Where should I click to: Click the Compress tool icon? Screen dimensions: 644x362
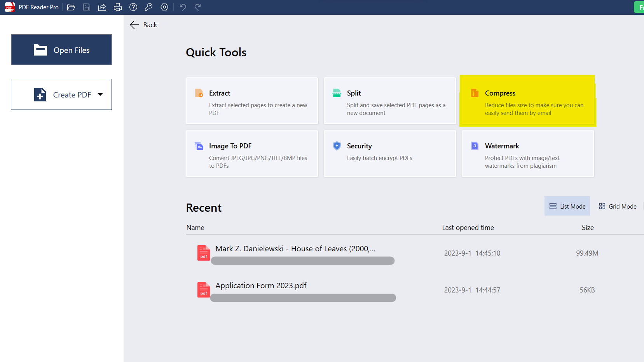coord(475,93)
